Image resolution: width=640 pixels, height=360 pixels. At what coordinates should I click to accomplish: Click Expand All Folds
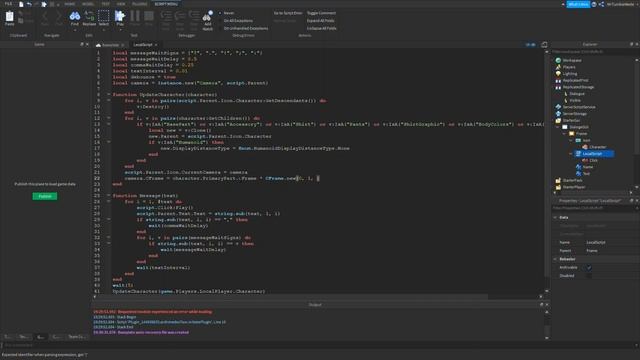pyautogui.click(x=320, y=21)
